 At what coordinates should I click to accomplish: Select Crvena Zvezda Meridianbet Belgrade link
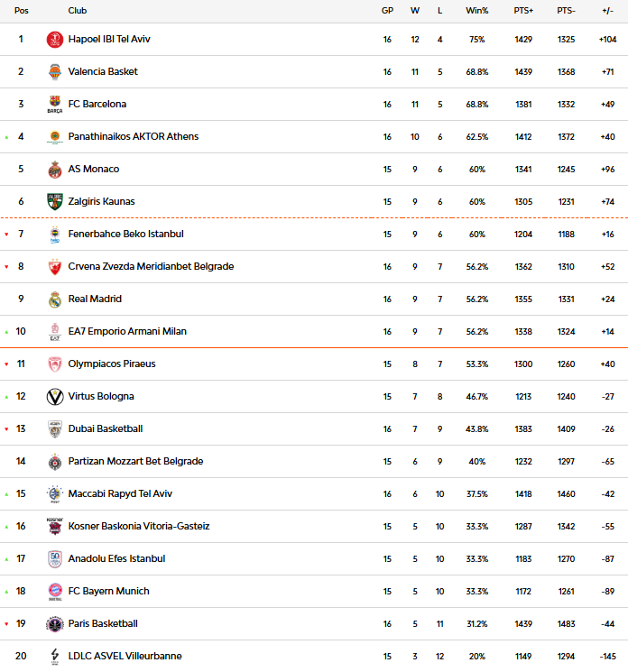pos(151,267)
